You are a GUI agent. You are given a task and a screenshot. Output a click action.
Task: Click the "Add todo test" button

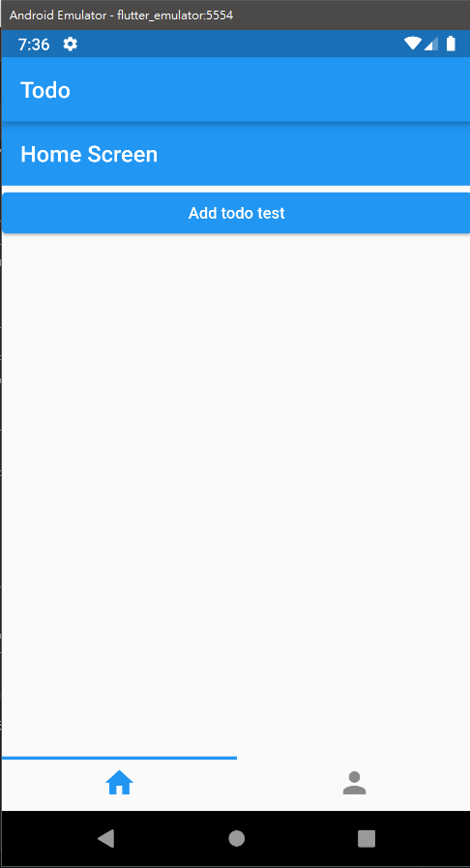click(236, 213)
